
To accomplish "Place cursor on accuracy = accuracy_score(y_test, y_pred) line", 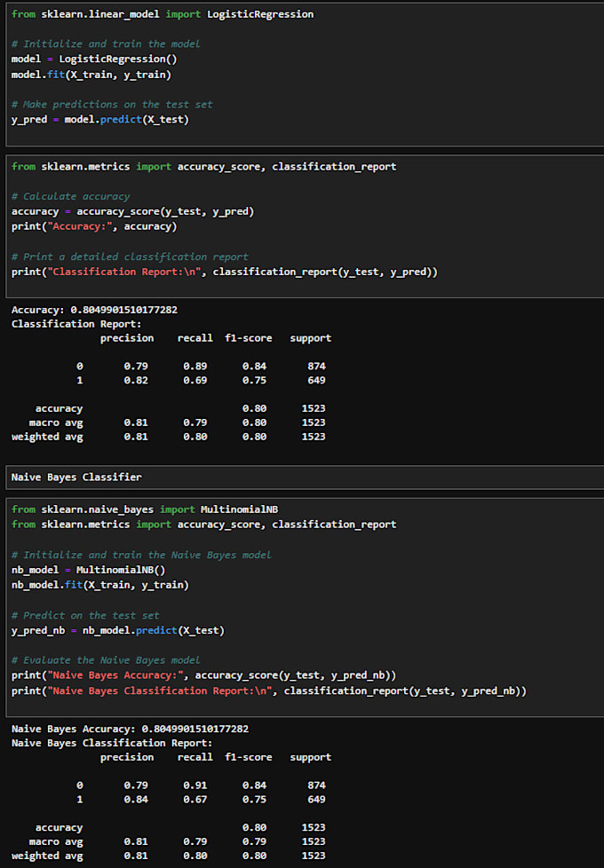I will (x=132, y=211).
